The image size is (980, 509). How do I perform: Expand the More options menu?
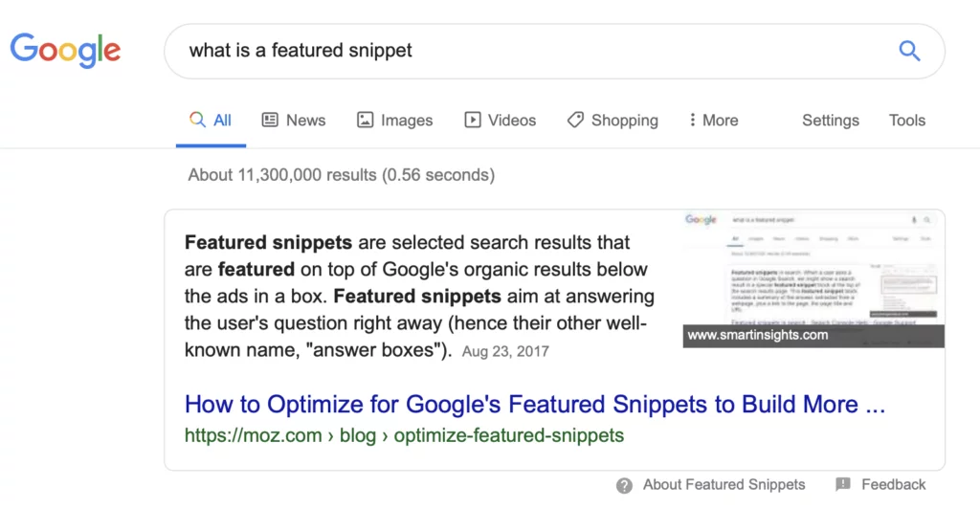[713, 121]
